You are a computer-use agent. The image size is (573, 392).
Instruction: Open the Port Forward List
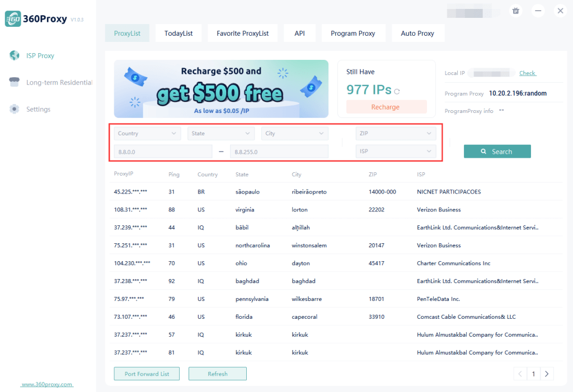(147, 374)
